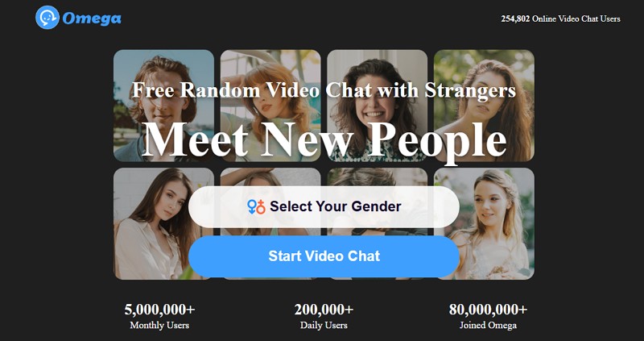The height and width of the screenshot is (341, 644).
Task: Click the 80,000,000+ Joined Omega stat
Action: tap(488, 316)
